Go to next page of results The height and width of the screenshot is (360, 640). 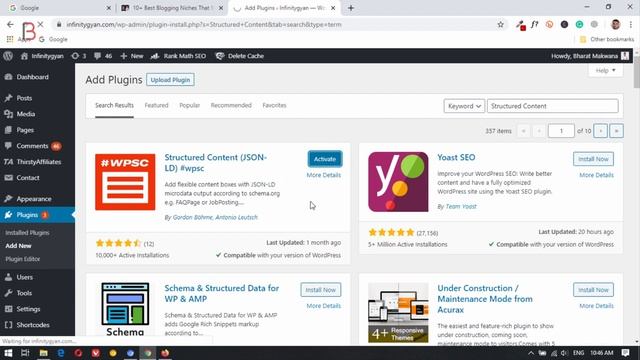tap(600, 131)
